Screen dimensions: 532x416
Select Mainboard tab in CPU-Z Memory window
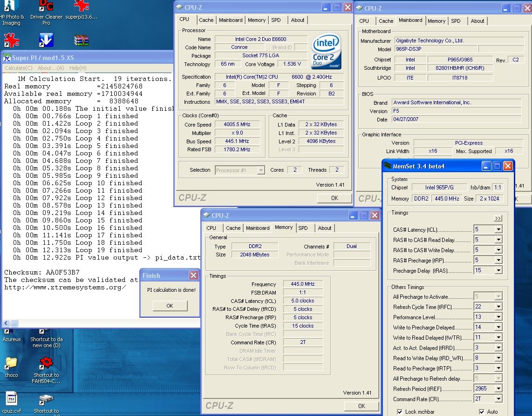tap(258, 228)
